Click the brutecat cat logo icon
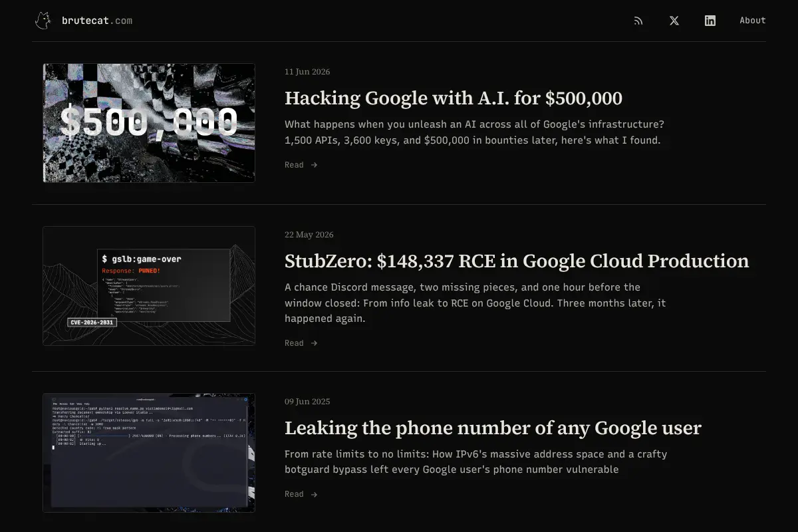This screenshot has height=532, width=798. pos(43,21)
